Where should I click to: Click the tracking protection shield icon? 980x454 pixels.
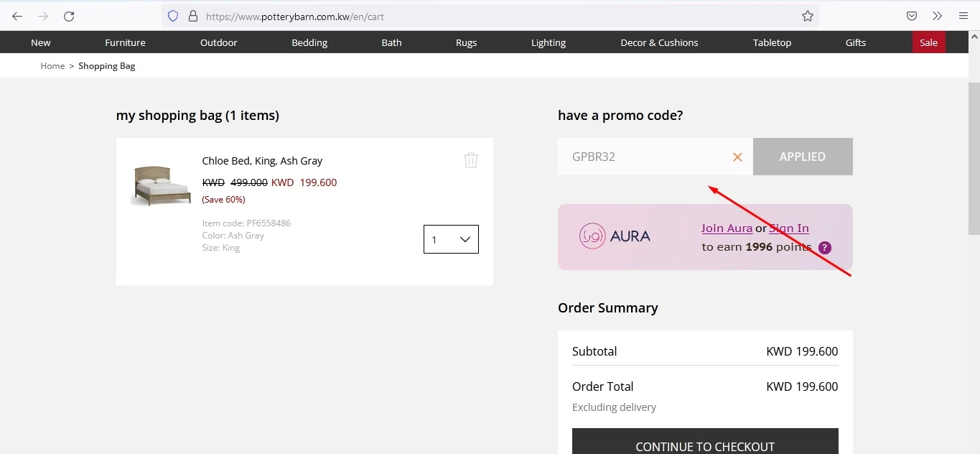click(172, 16)
